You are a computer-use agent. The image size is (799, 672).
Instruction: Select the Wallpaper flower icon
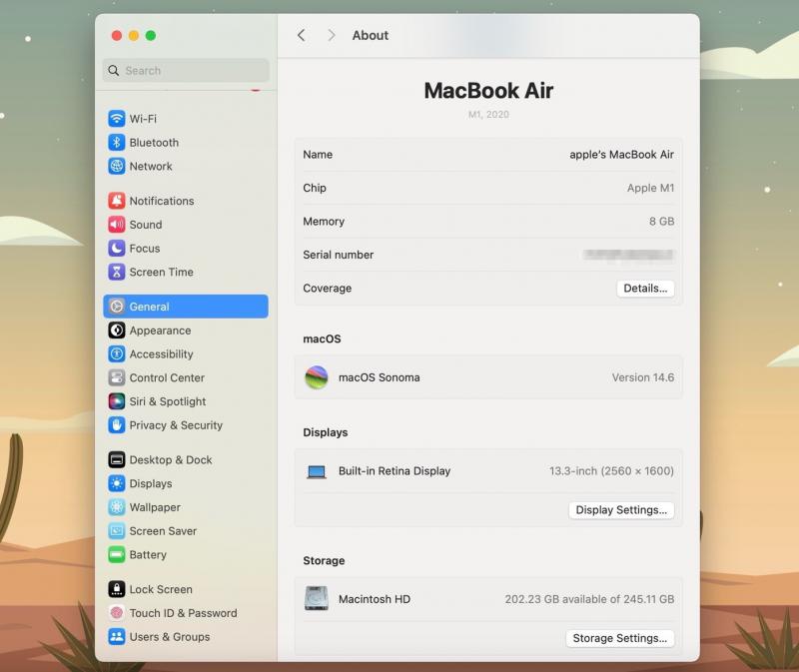click(x=116, y=507)
